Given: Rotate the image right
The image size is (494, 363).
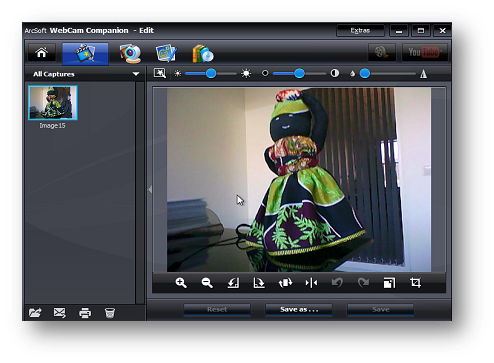Looking at the screenshot, I should (259, 283).
